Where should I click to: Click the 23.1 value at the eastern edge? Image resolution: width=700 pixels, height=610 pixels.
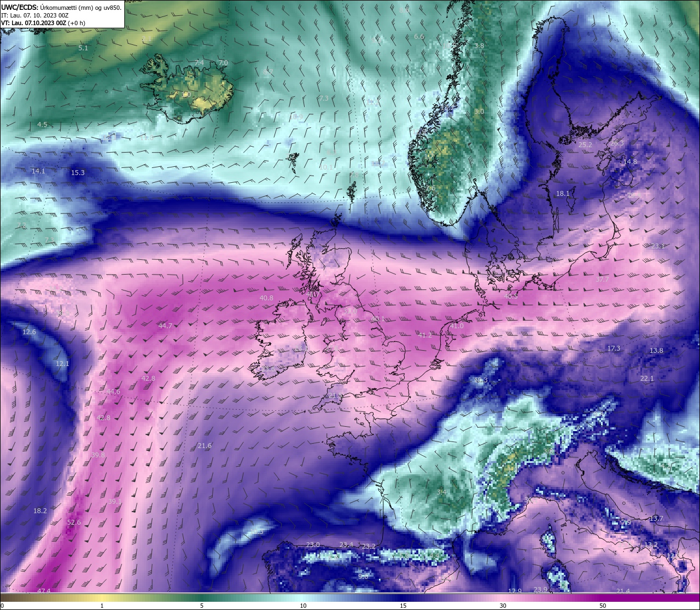pos(658,246)
